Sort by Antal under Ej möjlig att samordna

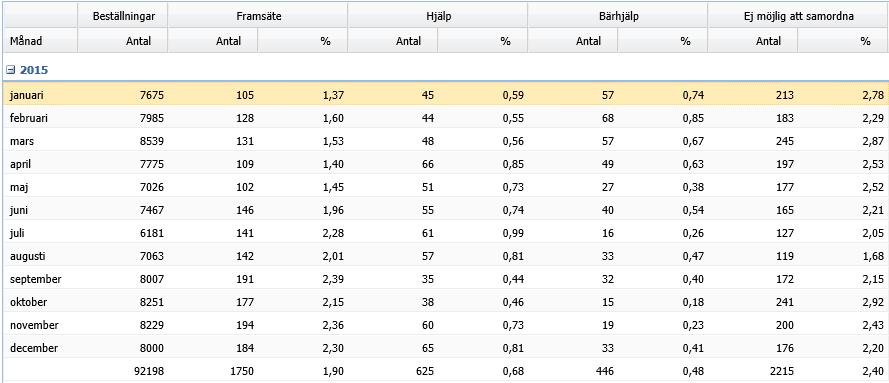[753, 41]
